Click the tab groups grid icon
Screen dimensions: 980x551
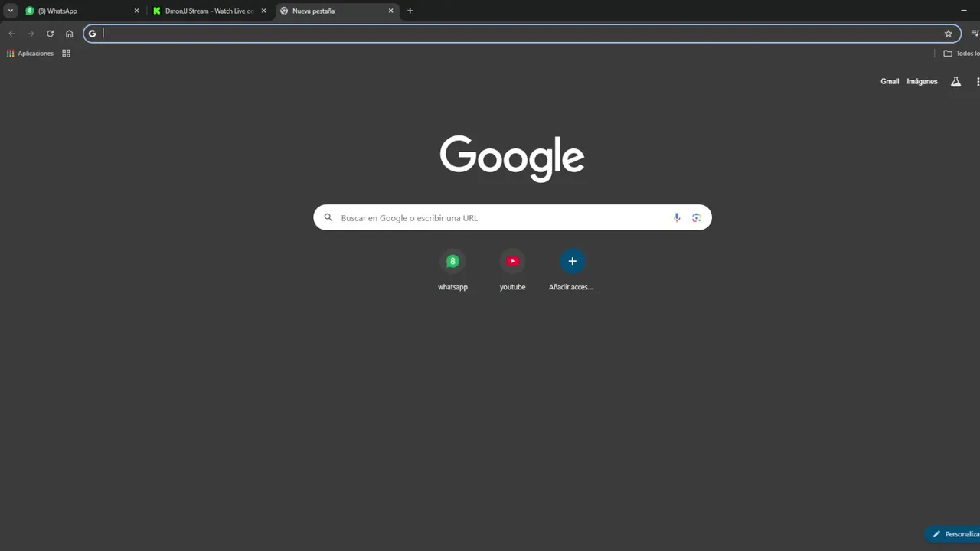(x=66, y=54)
